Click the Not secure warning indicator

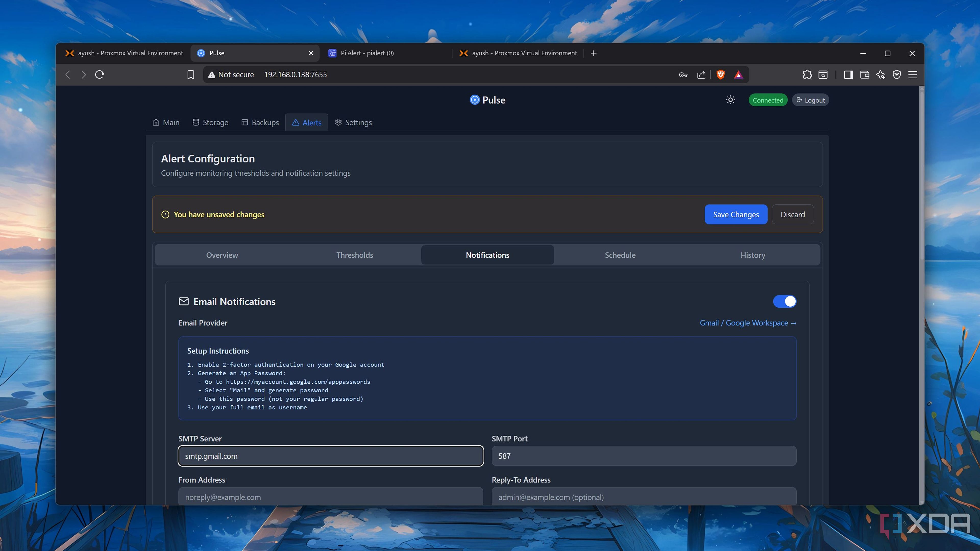pos(230,74)
